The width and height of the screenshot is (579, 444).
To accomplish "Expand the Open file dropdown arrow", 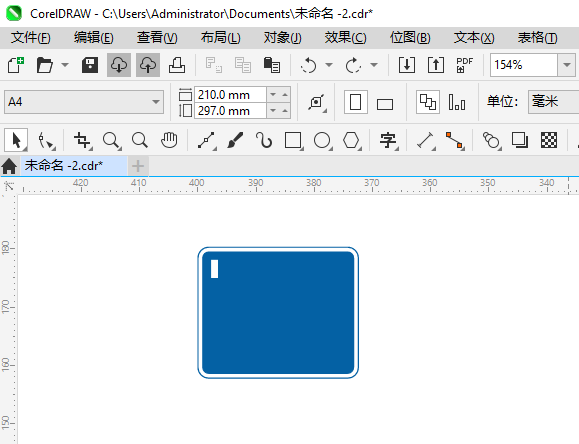I will [x=65, y=65].
